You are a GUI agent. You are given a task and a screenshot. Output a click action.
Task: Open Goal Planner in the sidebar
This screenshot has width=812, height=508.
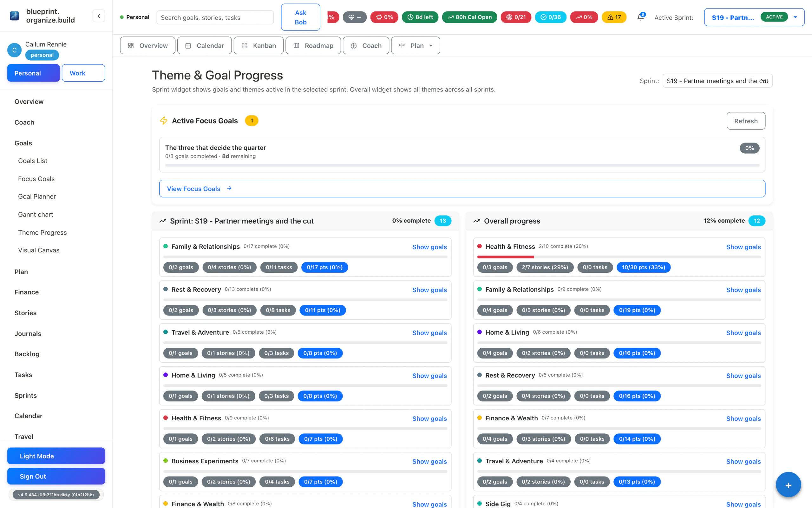37,197
